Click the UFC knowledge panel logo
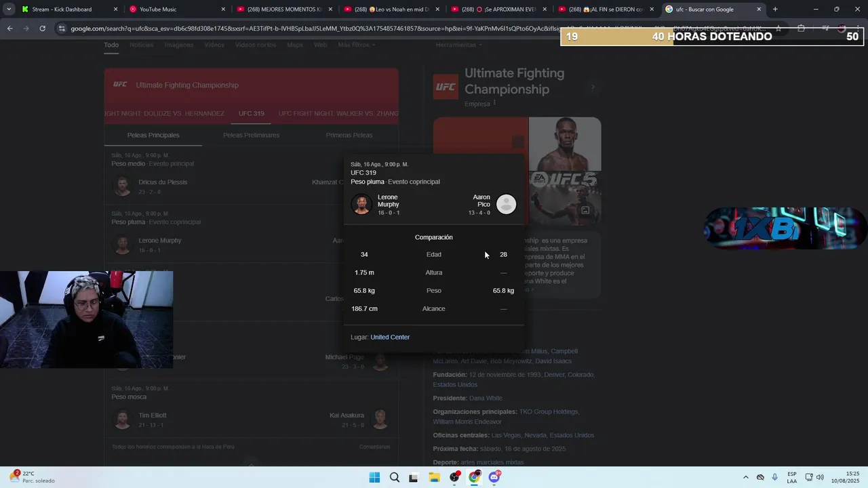This screenshot has height=488, width=868. (x=446, y=87)
